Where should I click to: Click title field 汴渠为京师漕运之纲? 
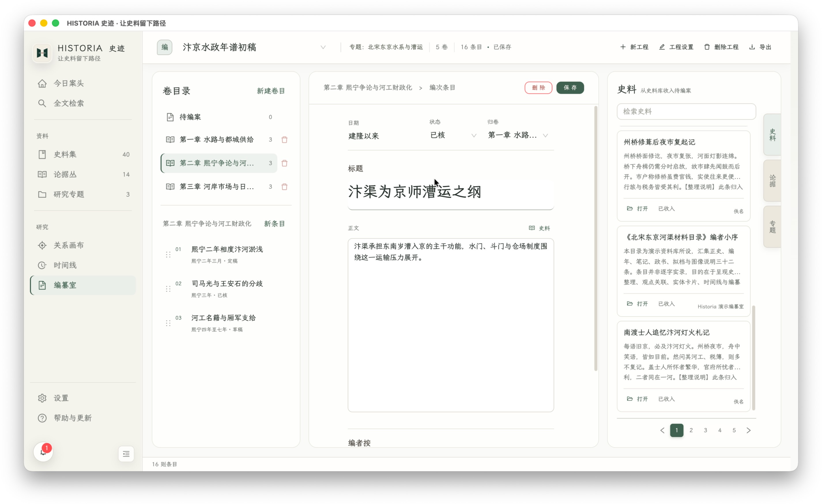(x=451, y=192)
